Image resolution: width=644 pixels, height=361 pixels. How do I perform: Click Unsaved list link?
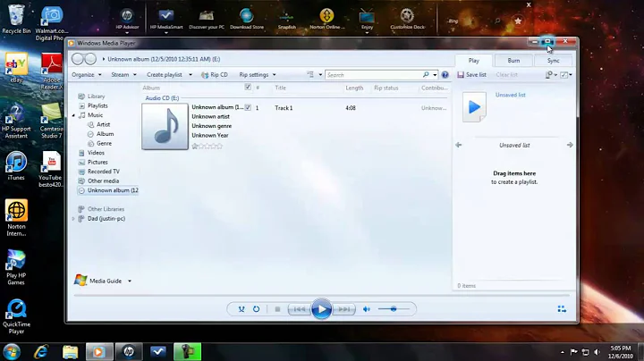coord(510,95)
